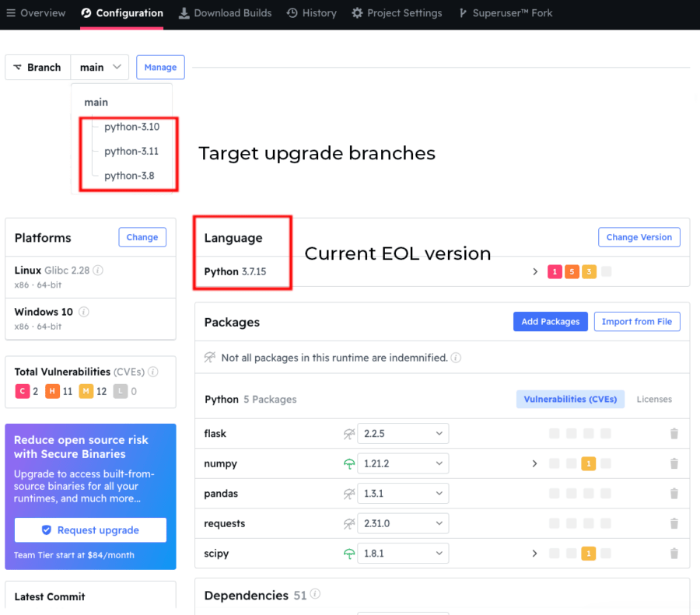Open the flask version 2.2.5 dropdown
This screenshot has height=615, width=700.
click(403, 434)
